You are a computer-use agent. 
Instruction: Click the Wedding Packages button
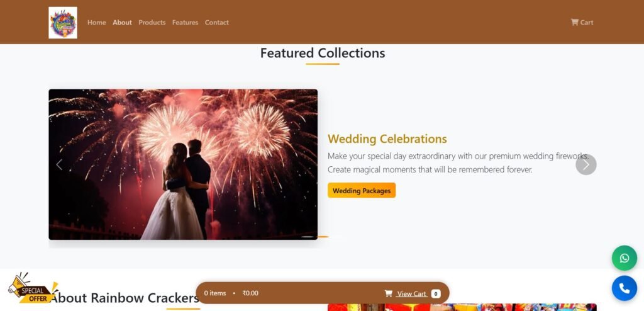362,191
